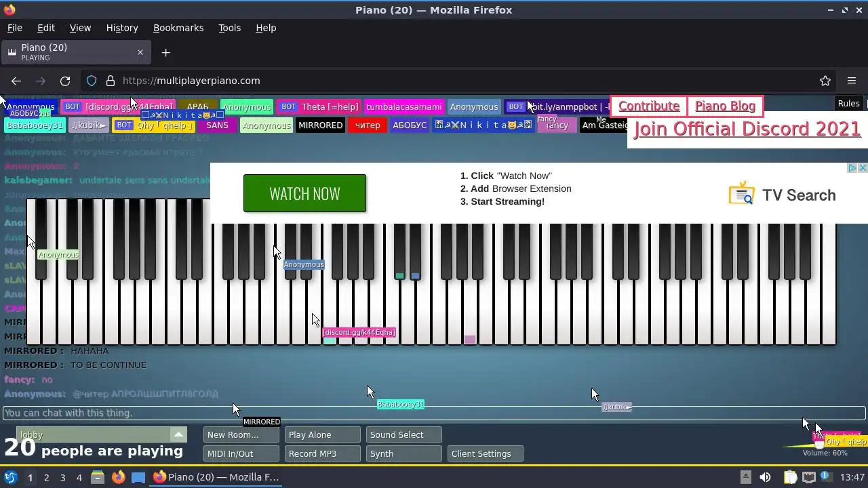Select player tag MIRRORED
Viewport: 868px width, 488px height.
point(321,125)
